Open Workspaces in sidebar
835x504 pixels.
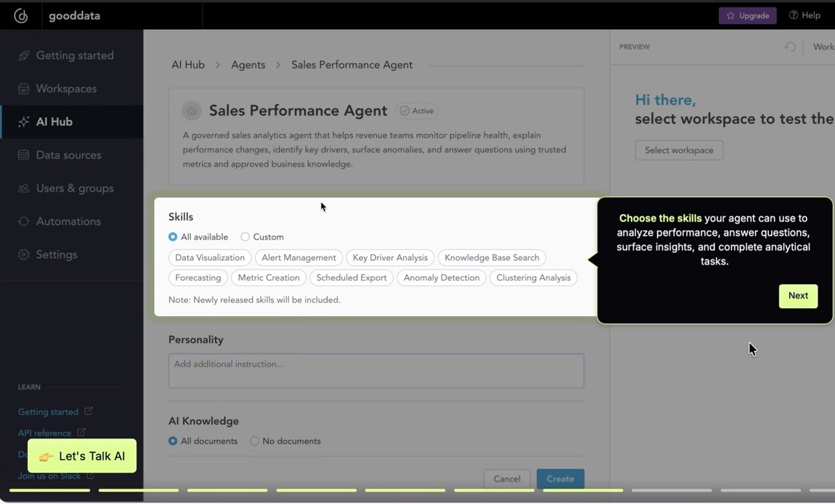coord(72,89)
